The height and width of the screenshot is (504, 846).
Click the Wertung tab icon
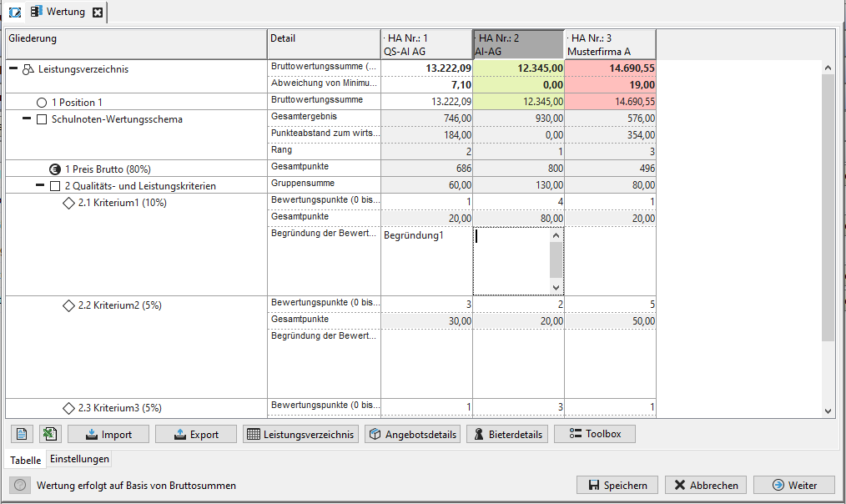36,12
